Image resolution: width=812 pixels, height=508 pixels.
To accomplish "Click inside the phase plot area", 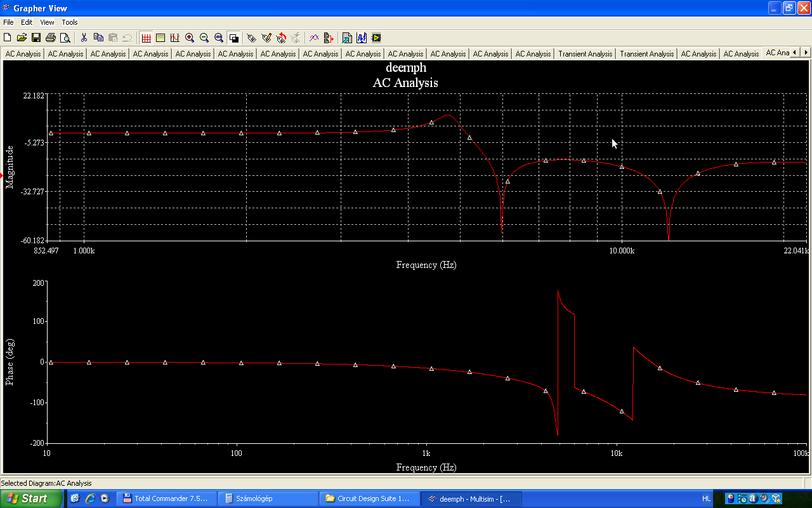I will pyautogui.click(x=426, y=363).
